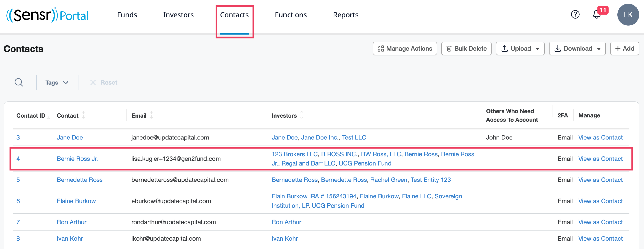The height and width of the screenshot is (249, 644).
Task: Open the Investors navigation tab
Action: pyautogui.click(x=178, y=15)
